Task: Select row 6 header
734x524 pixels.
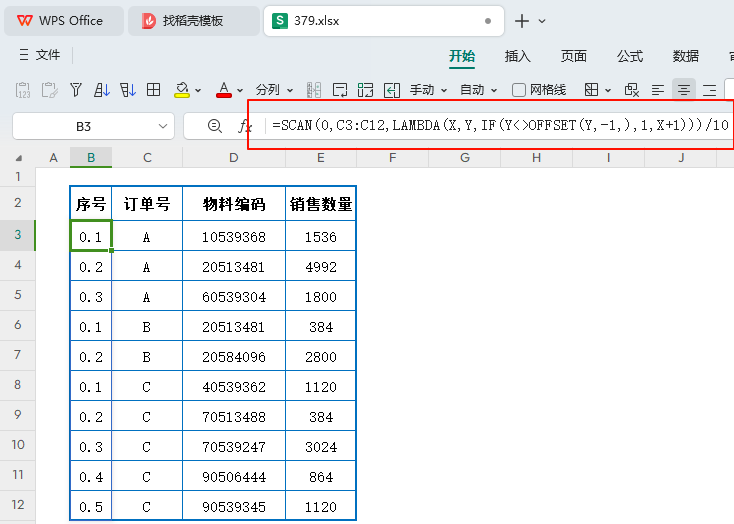Action: 18,325
